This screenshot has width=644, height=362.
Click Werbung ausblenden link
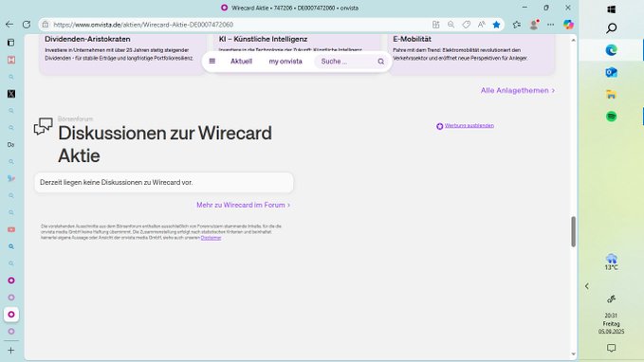tap(469, 126)
